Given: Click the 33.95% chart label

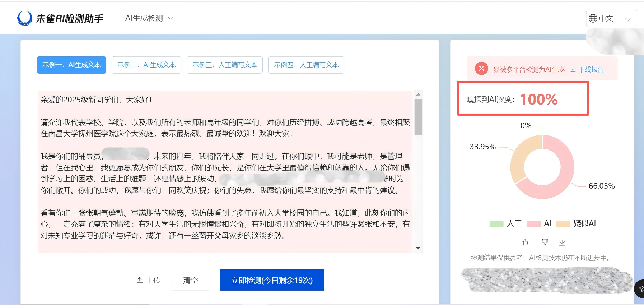Looking at the screenshot, I should click(483, 147).
